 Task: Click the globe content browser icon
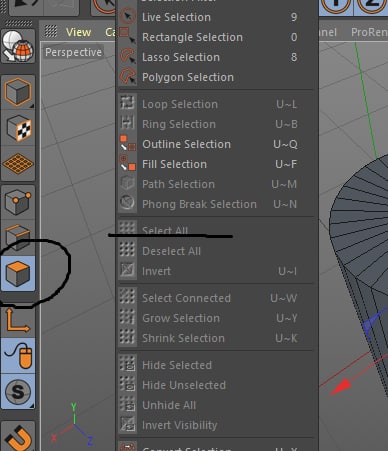pyautogui.click(x=18, y=46)
